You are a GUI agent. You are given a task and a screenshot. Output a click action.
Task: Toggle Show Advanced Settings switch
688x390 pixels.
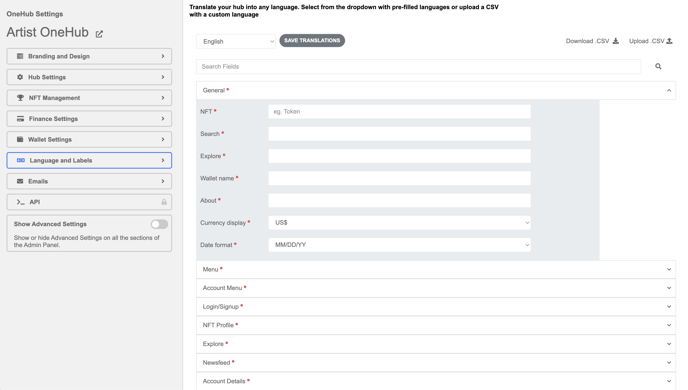[159, 224]
